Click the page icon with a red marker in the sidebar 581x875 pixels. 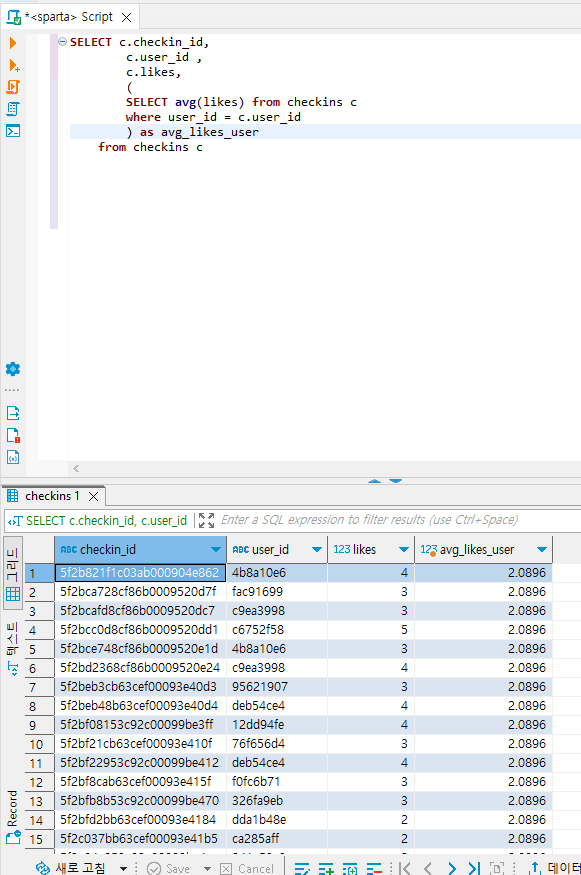[x=13, y=435]
